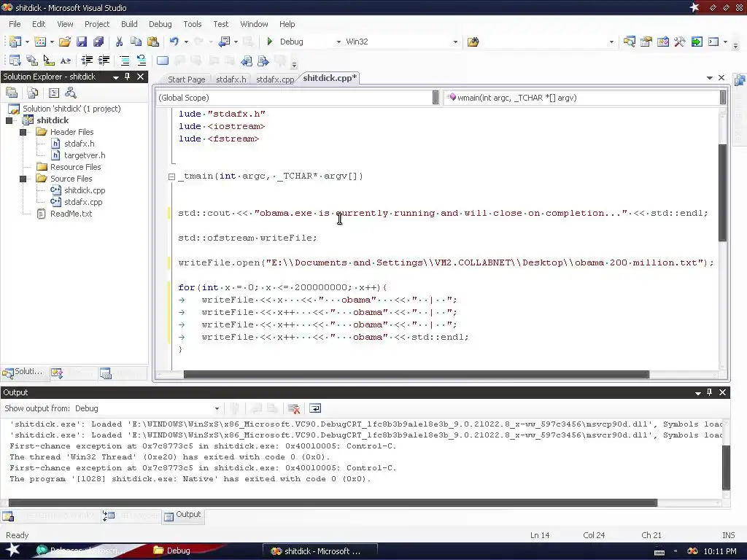Click the Copy toolbar icon
The height and width of the screenshot is (560, 747).
136,42
